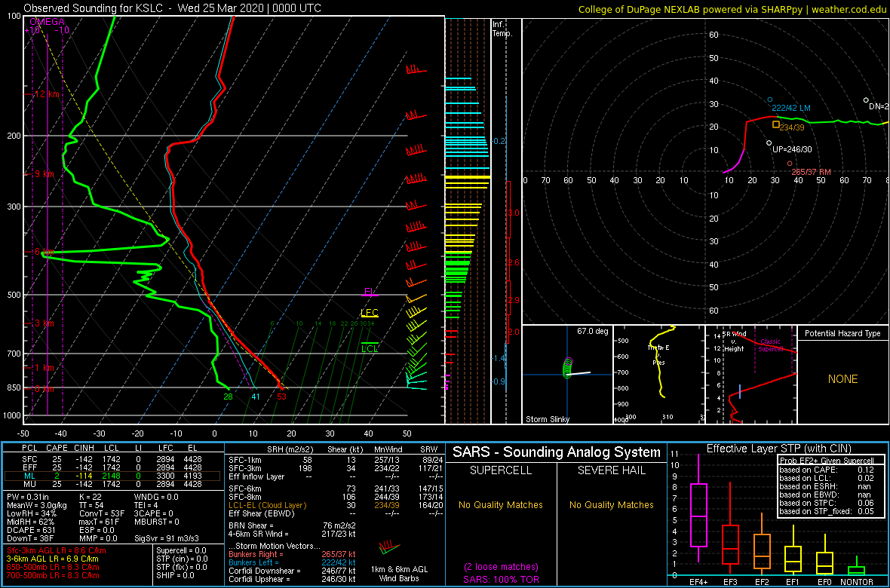890x588 pixels.
Task: Select the storm slinky circles cluster
Action: (568, 369)
